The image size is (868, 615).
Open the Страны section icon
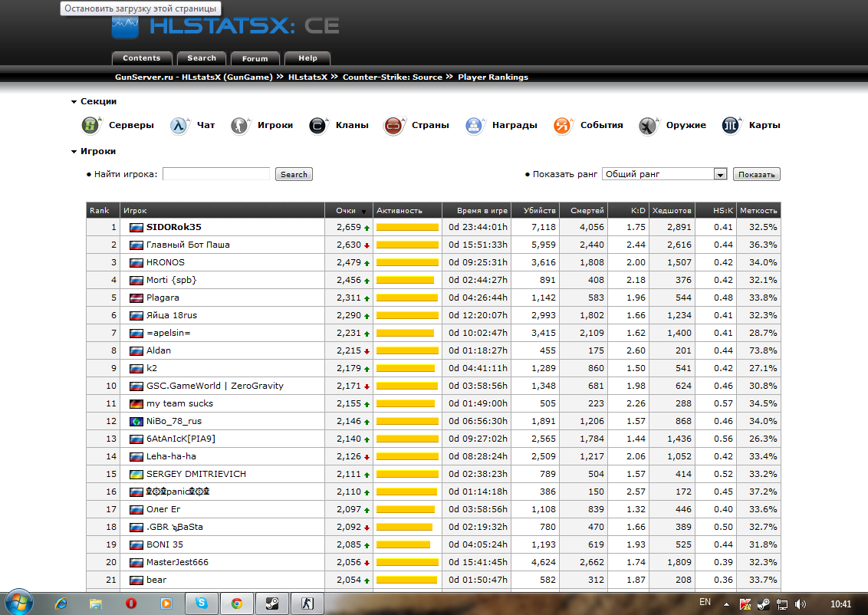pos(395,125)
